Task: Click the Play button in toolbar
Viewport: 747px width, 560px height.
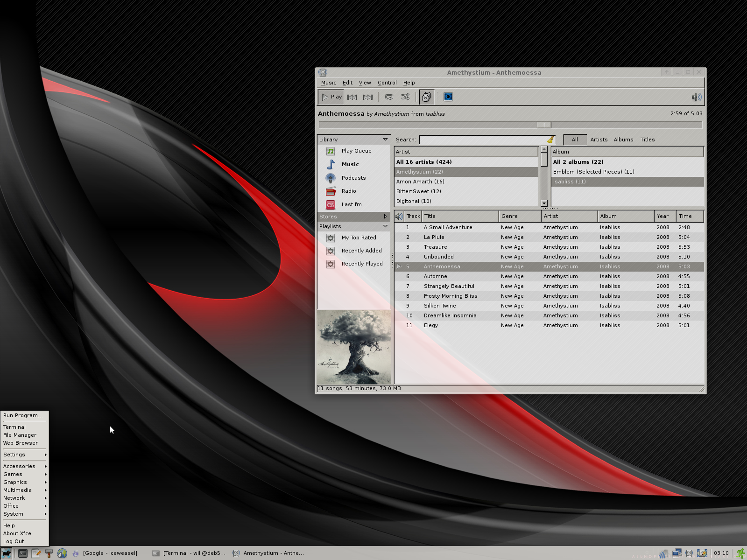Action: [331, 97]
